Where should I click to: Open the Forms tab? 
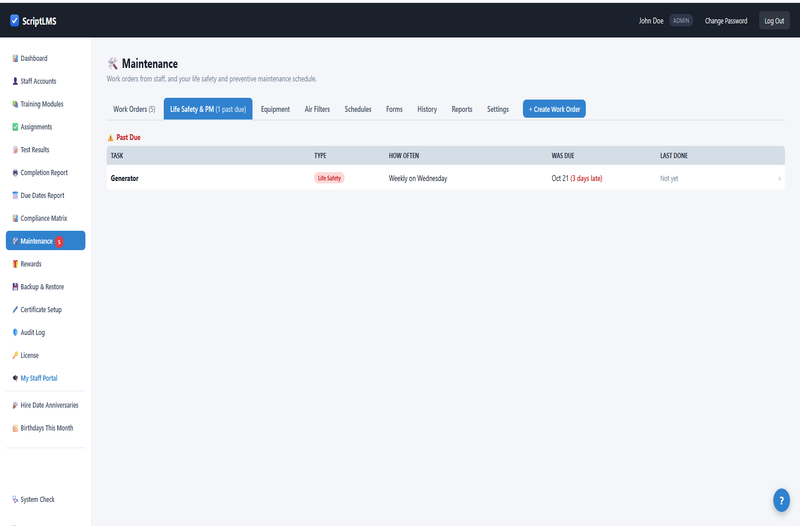pos(394,109)
